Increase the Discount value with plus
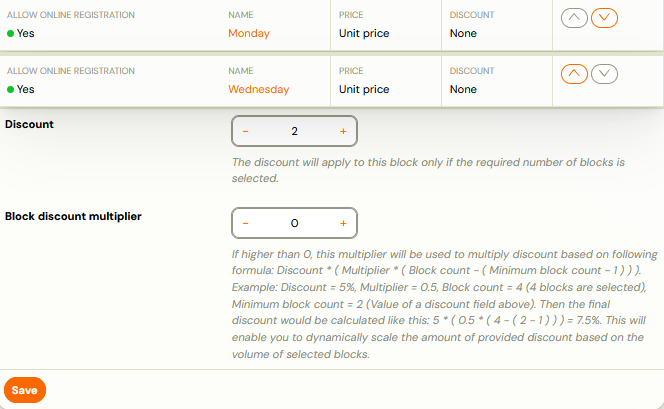Screen dimensions: 664x409 [343, 132]
